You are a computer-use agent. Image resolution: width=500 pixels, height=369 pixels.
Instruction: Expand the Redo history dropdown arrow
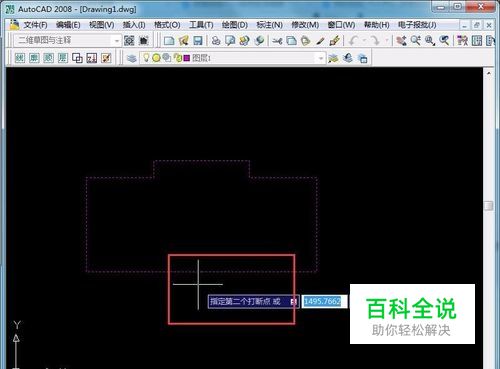387,41
